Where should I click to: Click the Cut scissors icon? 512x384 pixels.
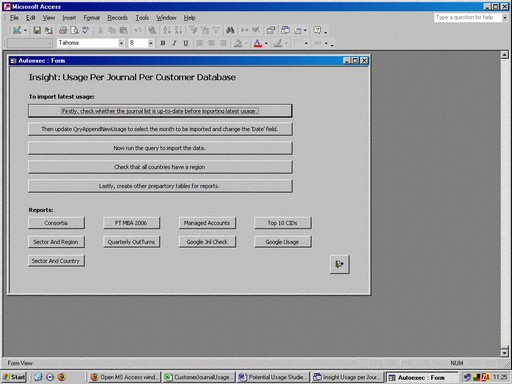(x=100, y=30)
